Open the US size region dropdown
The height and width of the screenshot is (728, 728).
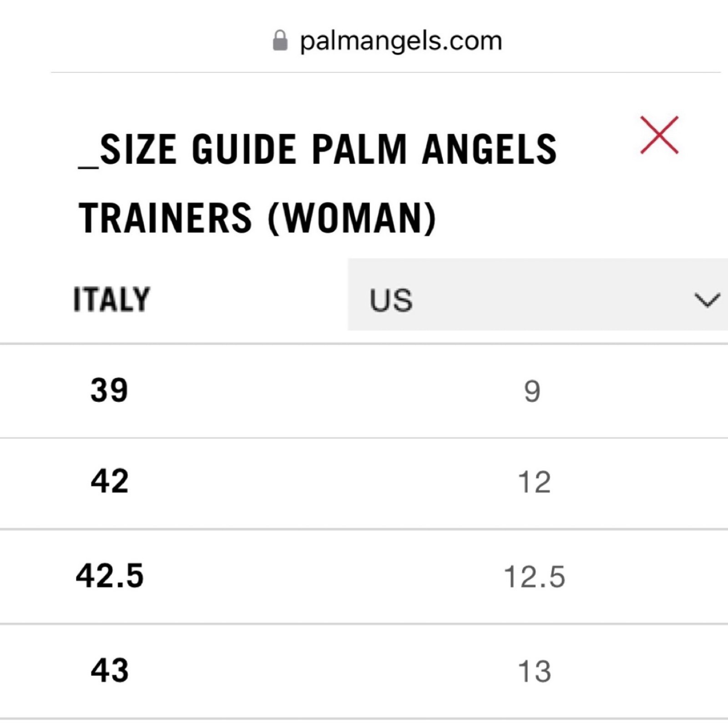point(538,294)
